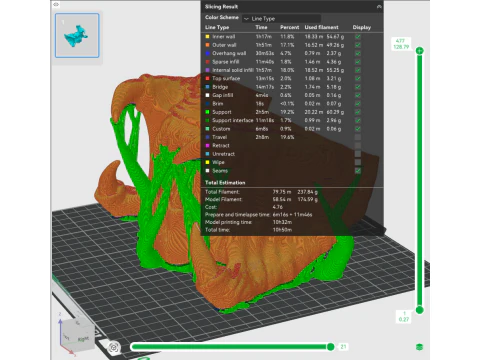Click the Model printing time value 10h32m

tap(282, 222)
